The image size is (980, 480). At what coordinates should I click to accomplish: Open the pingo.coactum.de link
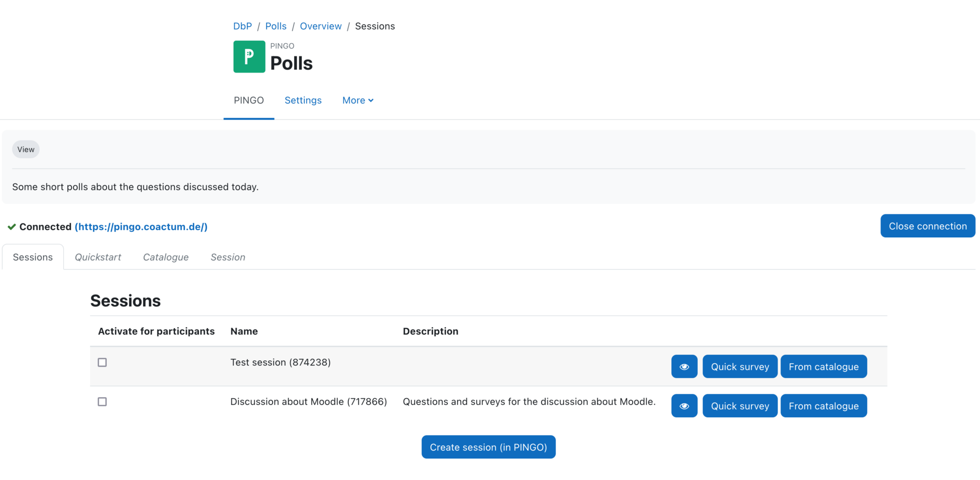(141, 227)
